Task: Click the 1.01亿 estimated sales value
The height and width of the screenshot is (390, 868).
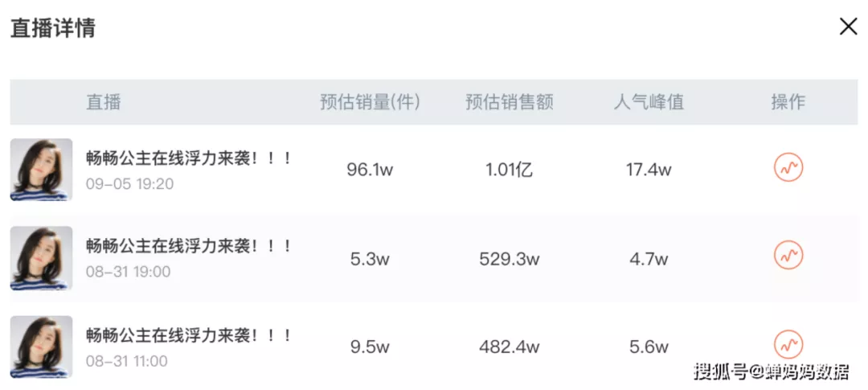Action: (x=510, y=170)
